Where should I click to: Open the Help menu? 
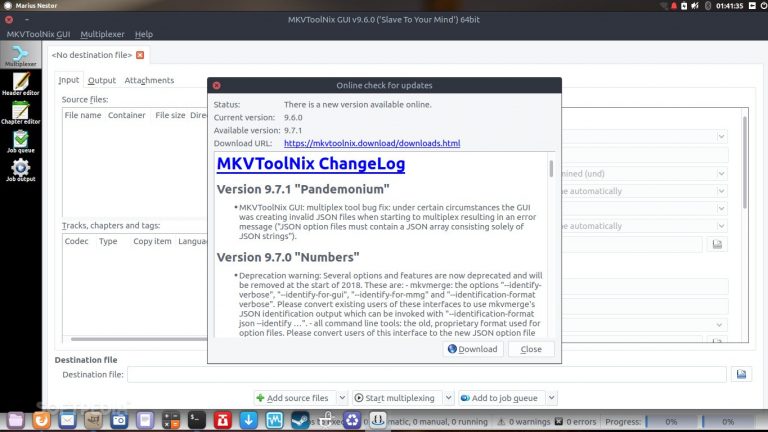144,34
